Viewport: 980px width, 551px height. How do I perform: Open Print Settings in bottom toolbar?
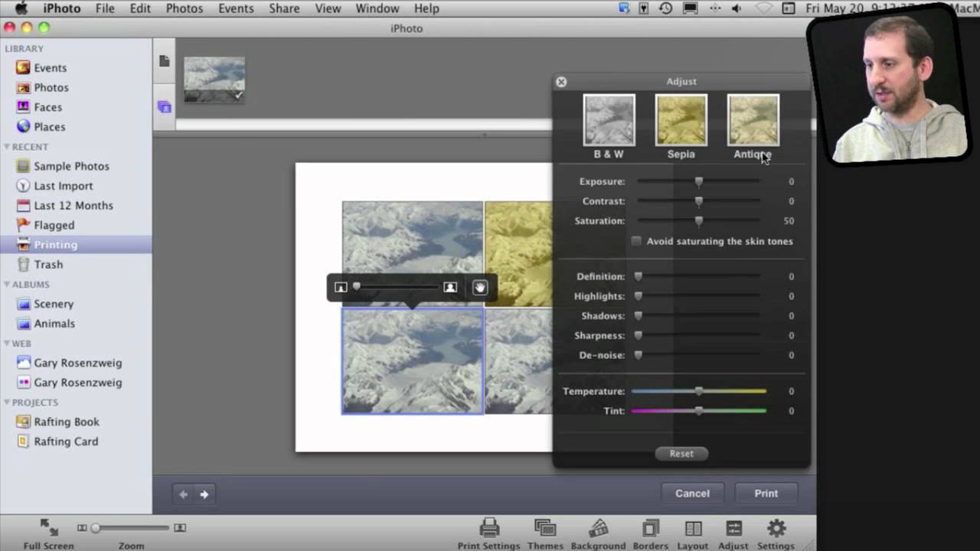point(488,533)
